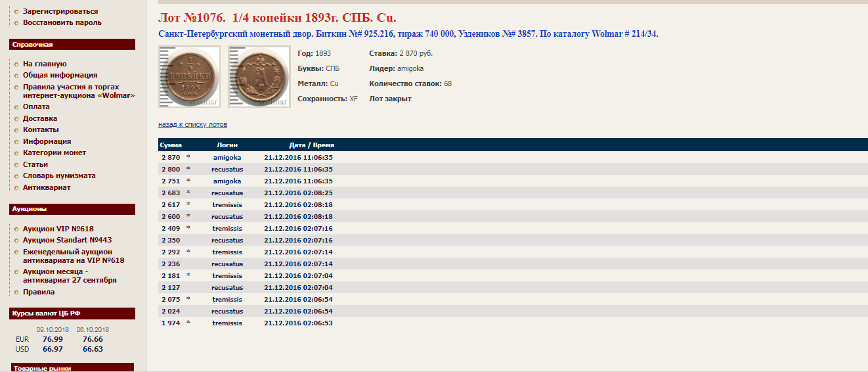Click the 'Сумма' column header
The width and height of the screenshot is (868, 372).
pyautogui.click(x=171, y=145)
